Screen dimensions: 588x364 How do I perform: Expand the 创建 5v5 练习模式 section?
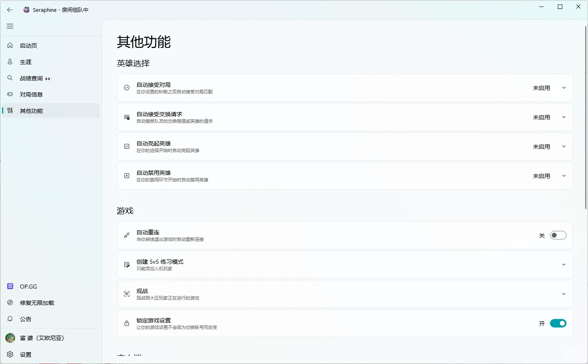pyautogui.click(x=564, y=265)
